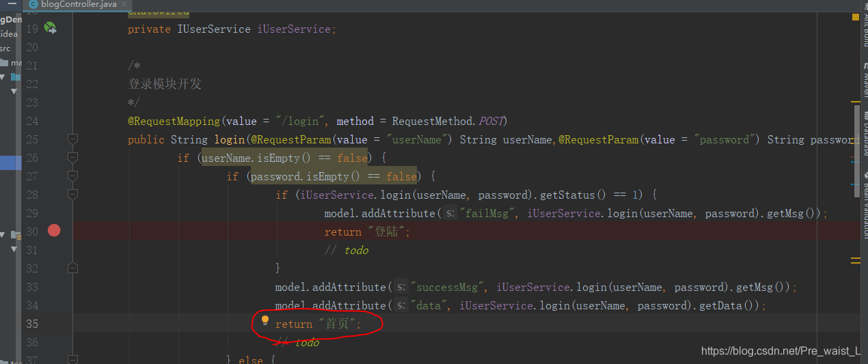This screenshot has height=364, width=868.
Task: Remove the red breakpoint on line 30
Action: 54,231
